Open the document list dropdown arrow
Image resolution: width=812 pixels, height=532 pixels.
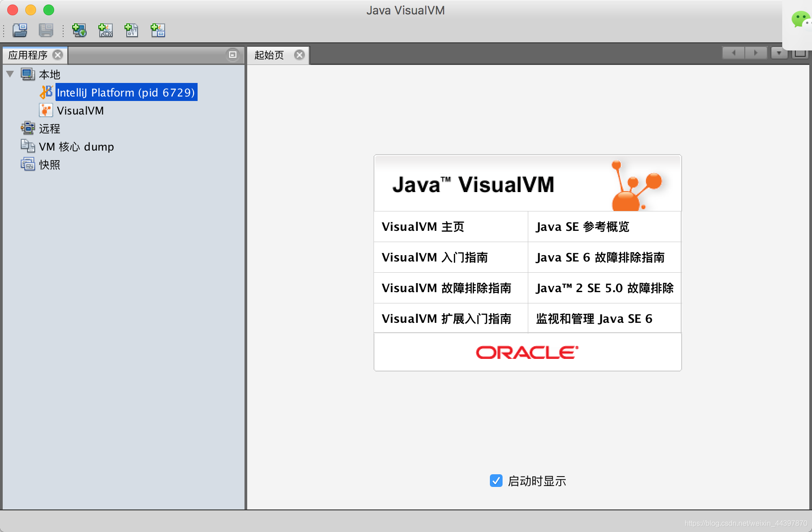[779, 53]
